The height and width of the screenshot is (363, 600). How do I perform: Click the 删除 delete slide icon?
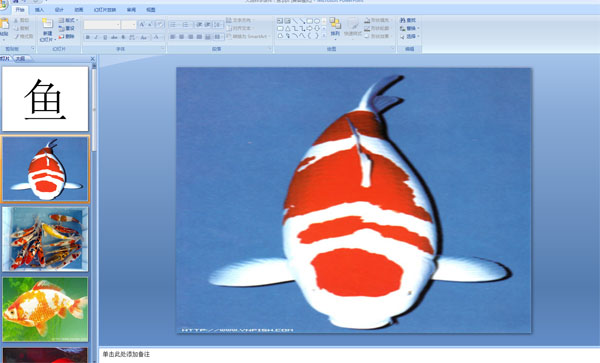point(67,37)
